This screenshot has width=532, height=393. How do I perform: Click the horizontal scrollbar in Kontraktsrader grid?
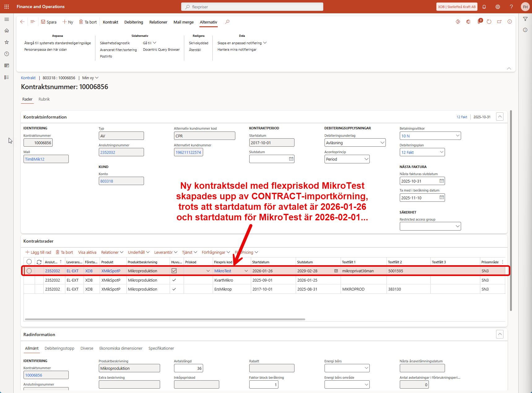[x=165, y=319]
